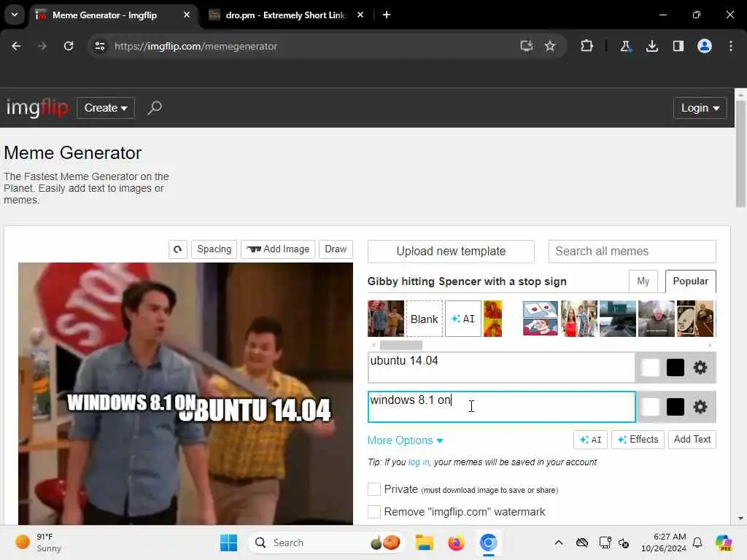Click the ubuntu 14.04 text field
This screenshot has height=560, width=747.
pos(501,367)
